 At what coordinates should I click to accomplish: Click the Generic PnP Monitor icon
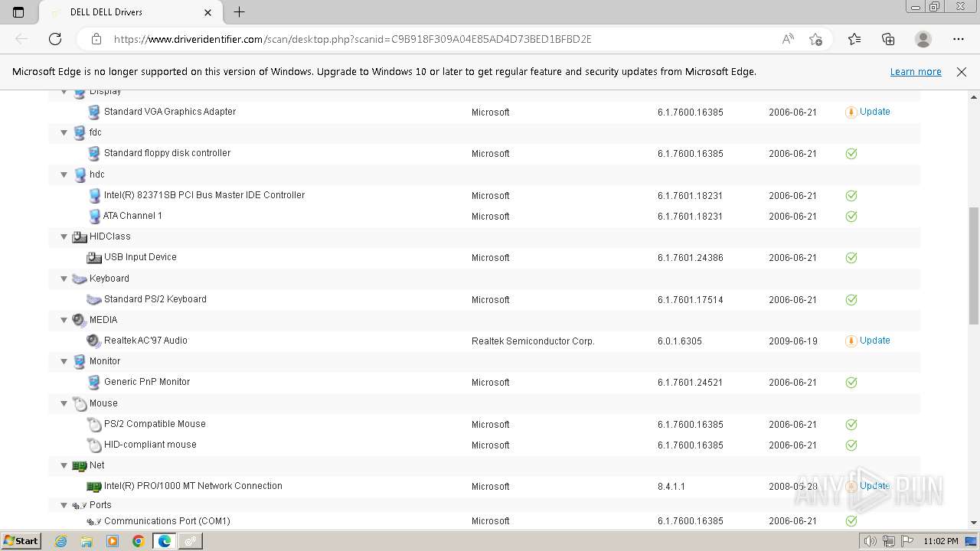point(94,382)
